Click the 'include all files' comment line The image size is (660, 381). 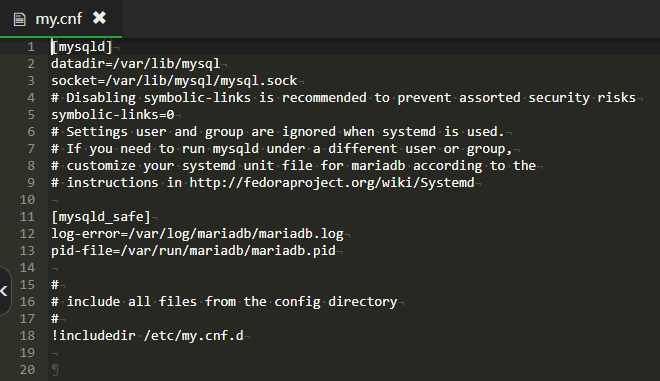tap(224, 301)
